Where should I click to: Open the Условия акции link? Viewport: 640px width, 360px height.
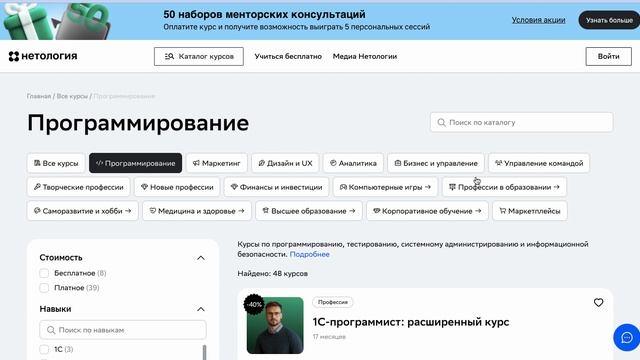[538, 20]
